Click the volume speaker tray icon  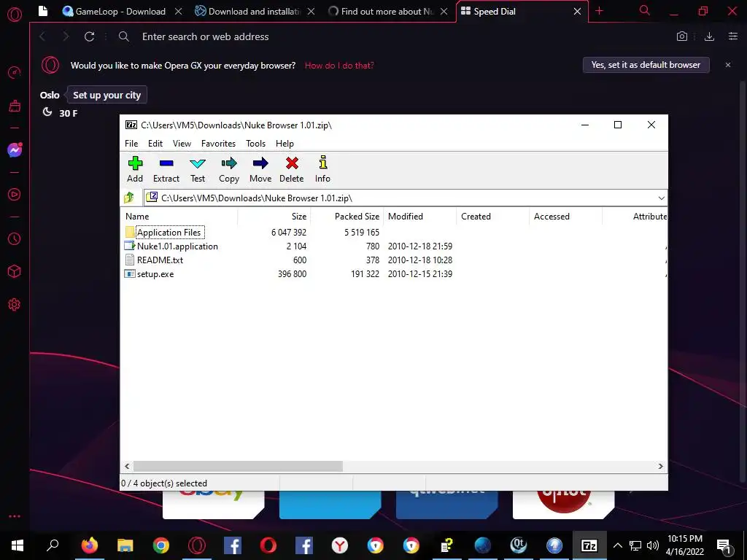click(653, 545)
